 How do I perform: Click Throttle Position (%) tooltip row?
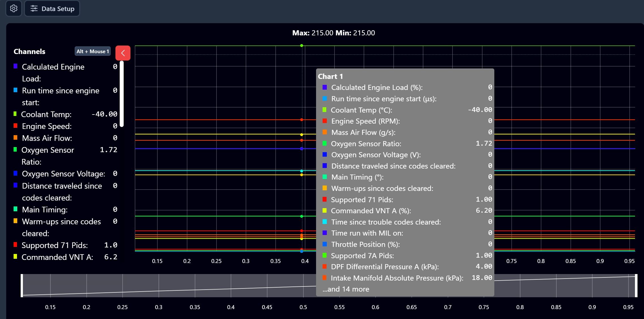click(x=407, y=244)
